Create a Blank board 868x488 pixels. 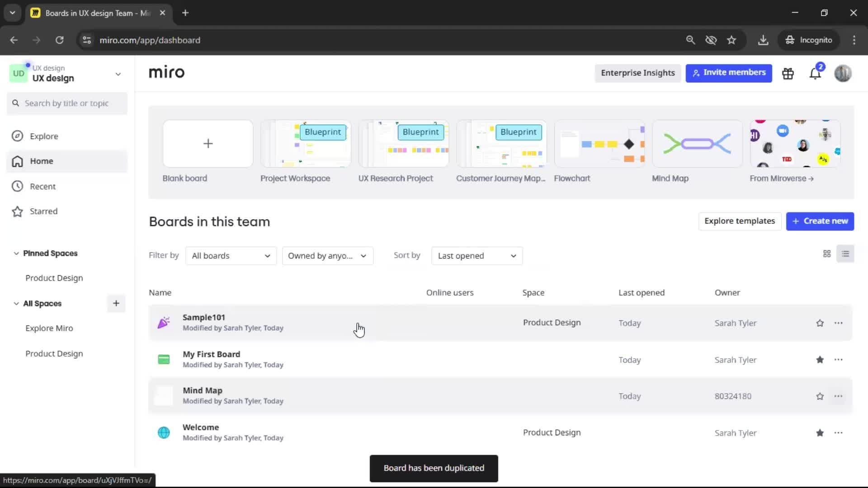[208, 144]
